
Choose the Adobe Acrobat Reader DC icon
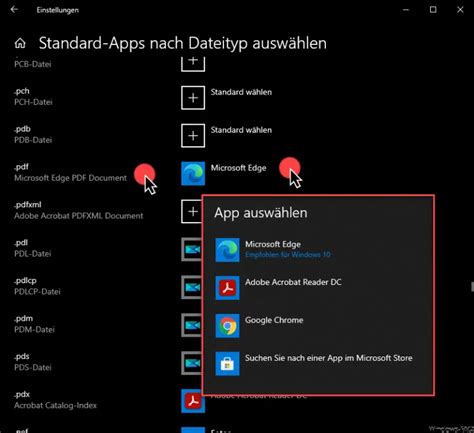227,288
